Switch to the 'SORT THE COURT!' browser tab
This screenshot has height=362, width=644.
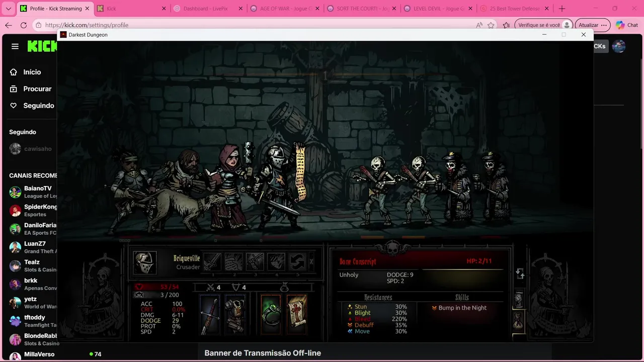coord(361,9)
